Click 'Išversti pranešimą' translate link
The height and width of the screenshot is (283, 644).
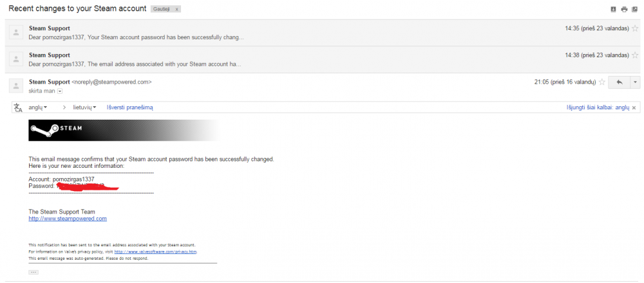(x=130, y=107)
